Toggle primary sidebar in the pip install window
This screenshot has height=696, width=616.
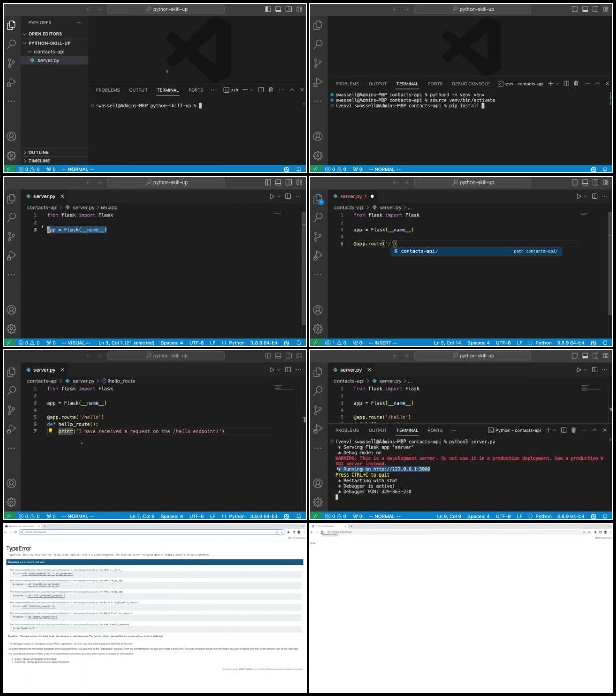point(574,9)
